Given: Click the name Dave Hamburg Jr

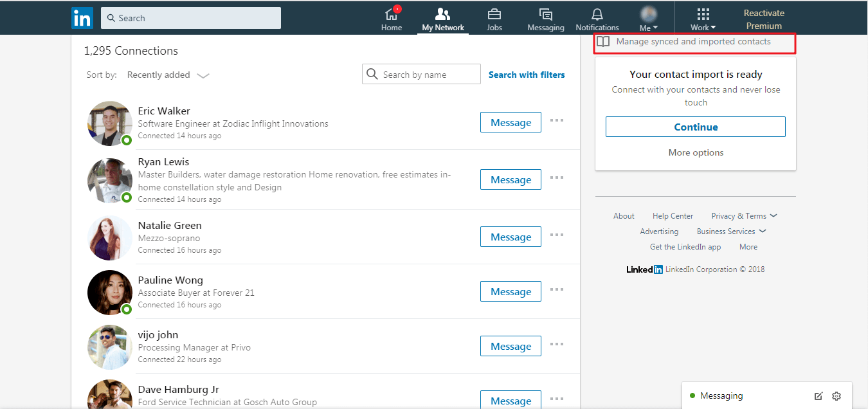Looking at the screenshot, I should coord(179,389).
